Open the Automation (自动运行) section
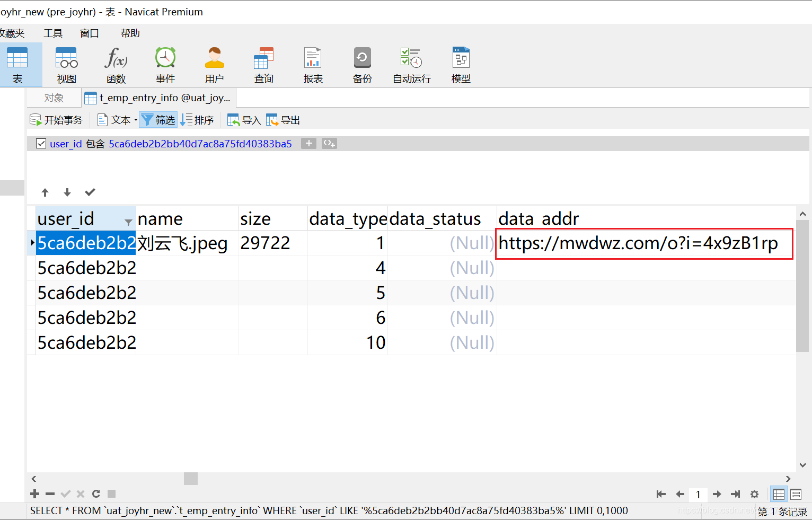 pyautogui.click(x=412, y=65)
